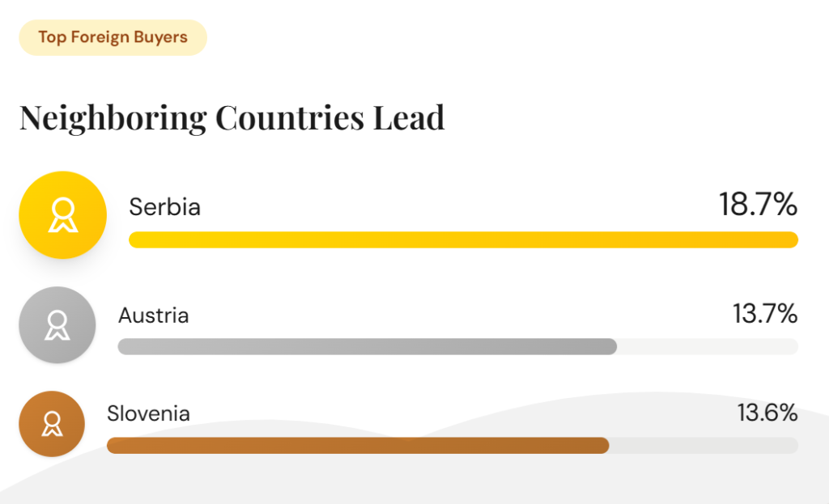829x504 pixels.
Task: Click the unfilled end of Austria's bar track
Action: pyautogui.click(x=707, y=347)
